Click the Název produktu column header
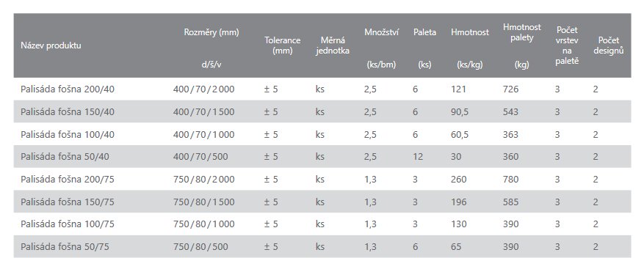The width and height of the screenshot is (644, 269). coord(51,45)
